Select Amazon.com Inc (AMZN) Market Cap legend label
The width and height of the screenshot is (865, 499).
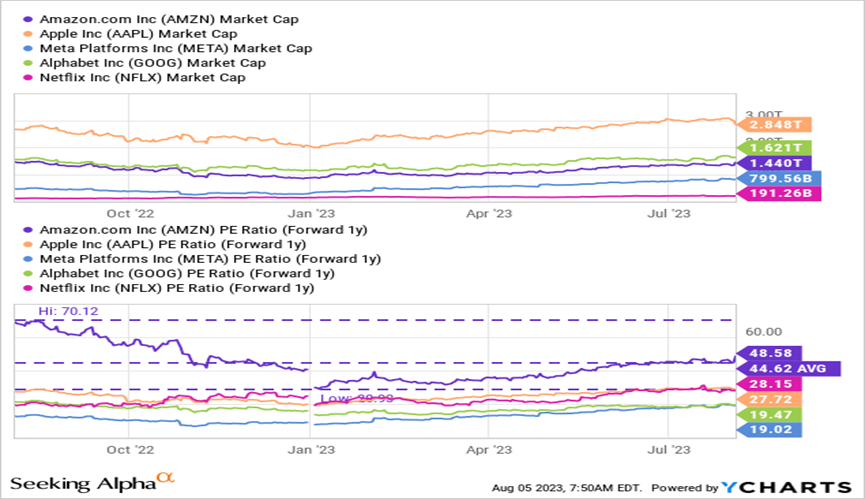click(x=169, y=19)
